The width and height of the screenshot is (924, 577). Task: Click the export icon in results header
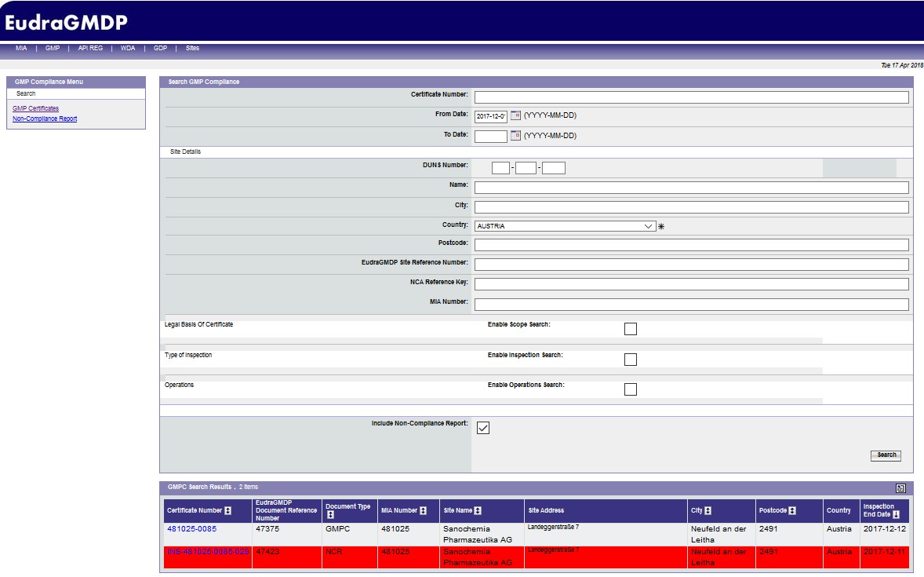coord(900,488)
